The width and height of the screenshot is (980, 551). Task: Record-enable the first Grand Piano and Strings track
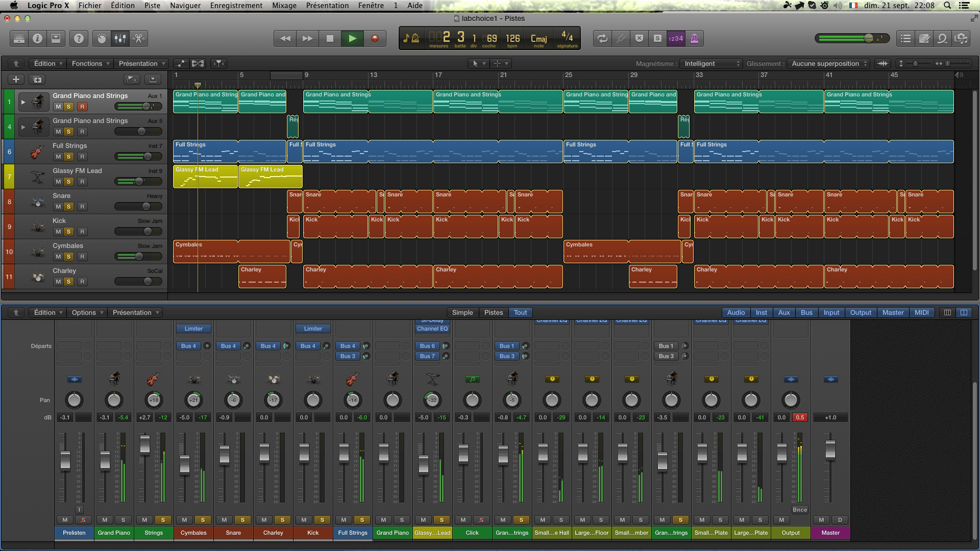(x=82, y=107)
